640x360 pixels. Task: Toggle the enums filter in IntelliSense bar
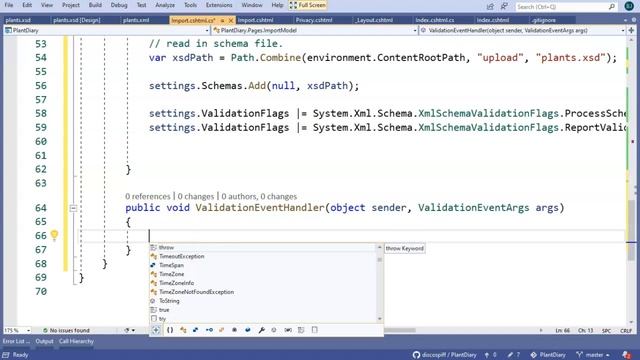222,330
